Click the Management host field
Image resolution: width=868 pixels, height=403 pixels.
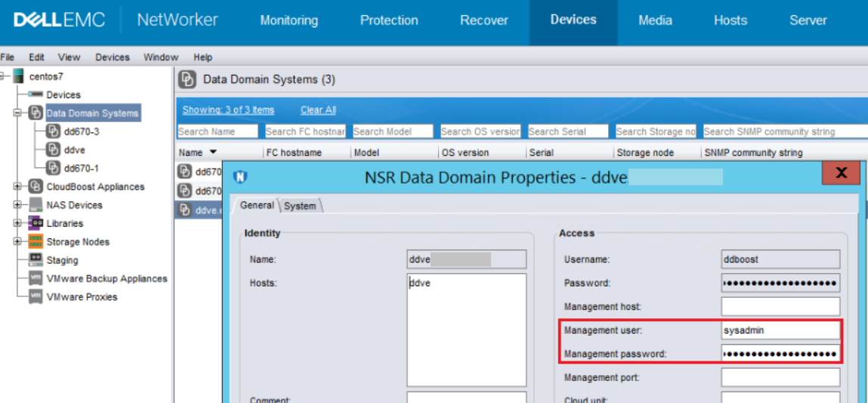(780, 306)
